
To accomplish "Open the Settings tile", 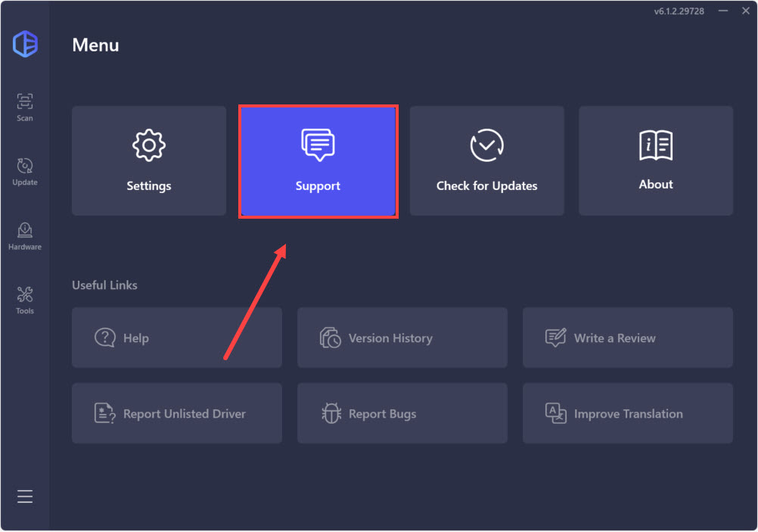I will tap(149, 160).
